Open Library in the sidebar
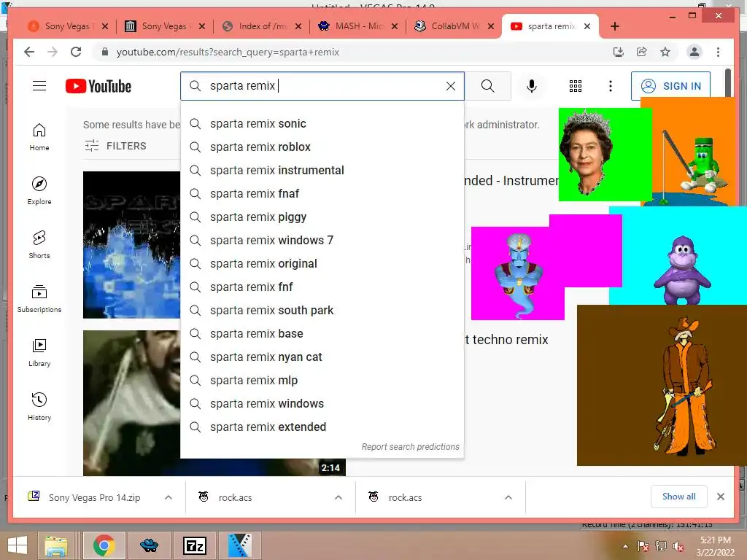Screen dimensions: 747x560 tap(39, 352)
